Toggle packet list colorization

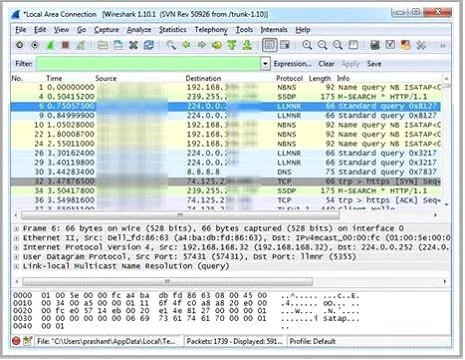pos(269,45)
